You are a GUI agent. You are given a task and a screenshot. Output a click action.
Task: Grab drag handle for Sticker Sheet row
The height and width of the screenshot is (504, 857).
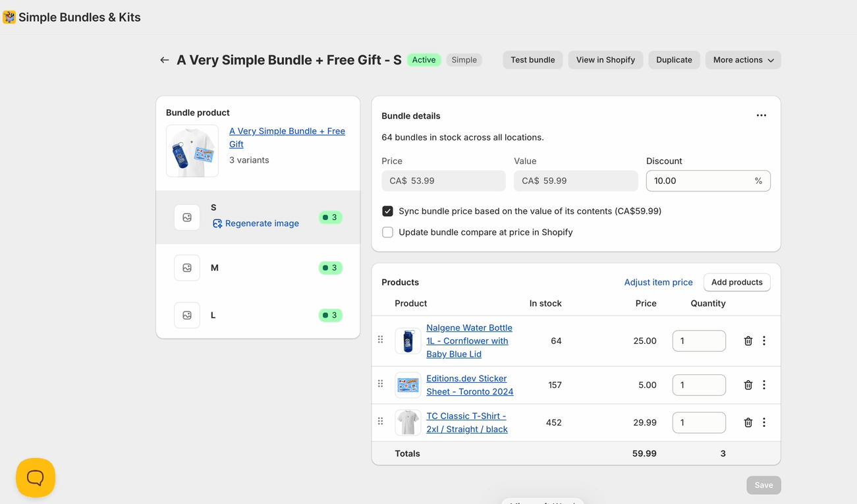[x=380, y=384]
